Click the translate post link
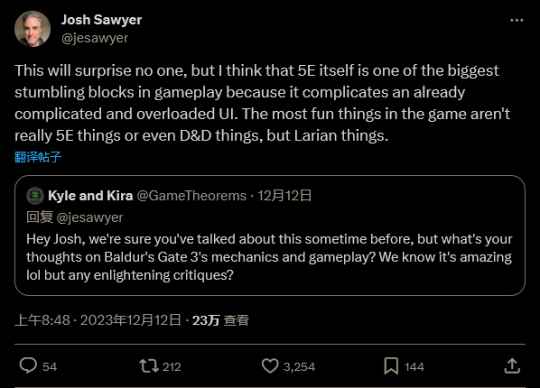 [38, 157]
